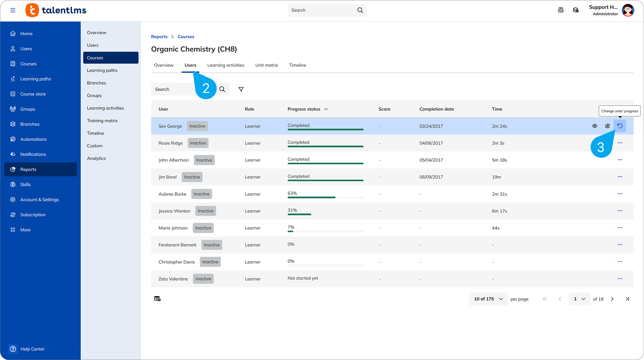Open three-dots menu for Jessica Wanton
The image size is (644, 360).
[620, 211]
